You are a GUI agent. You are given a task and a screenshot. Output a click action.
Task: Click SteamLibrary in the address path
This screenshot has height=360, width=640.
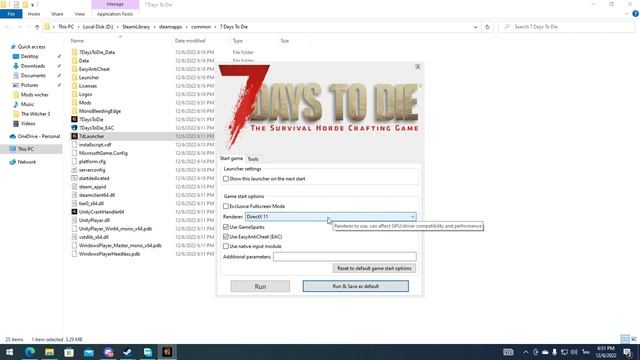(136, 27)
